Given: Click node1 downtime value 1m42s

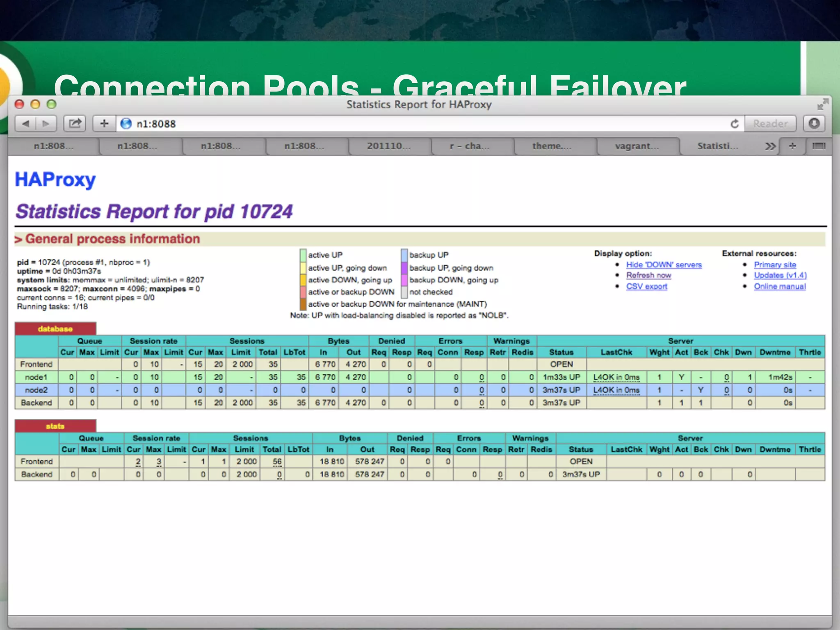Looking at the screenshot, I should click(x=780, y=377).
